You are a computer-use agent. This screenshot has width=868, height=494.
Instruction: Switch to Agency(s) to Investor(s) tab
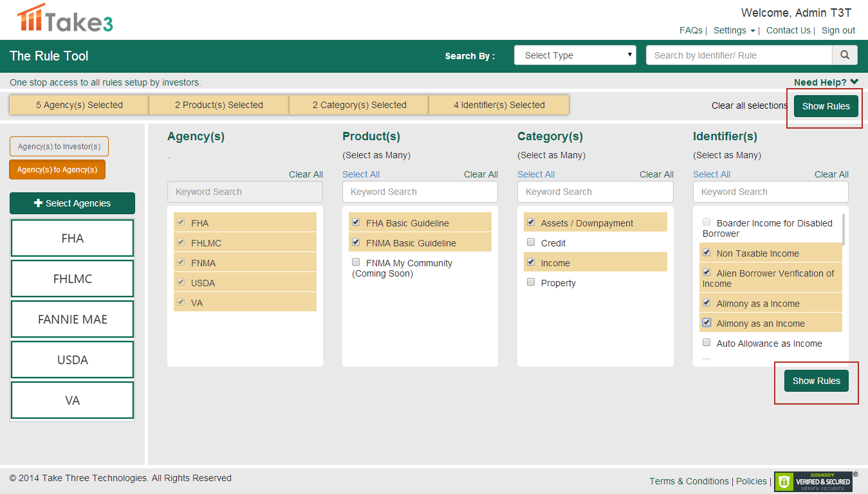click(59, 147)
